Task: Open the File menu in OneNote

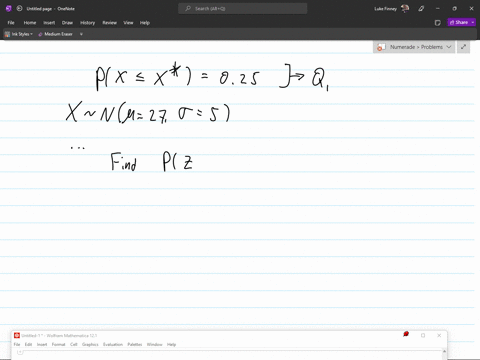Action: (11, 23)
